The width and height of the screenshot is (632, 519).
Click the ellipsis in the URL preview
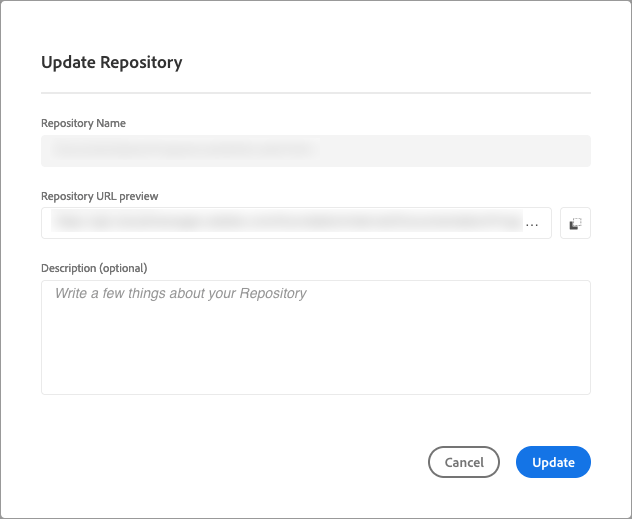tap(532, 225)
